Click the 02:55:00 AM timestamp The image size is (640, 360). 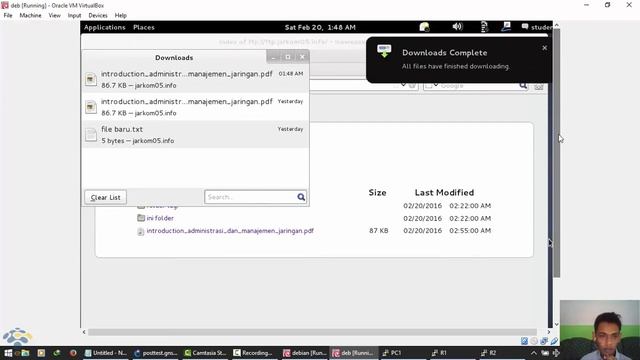pos(470,231)
